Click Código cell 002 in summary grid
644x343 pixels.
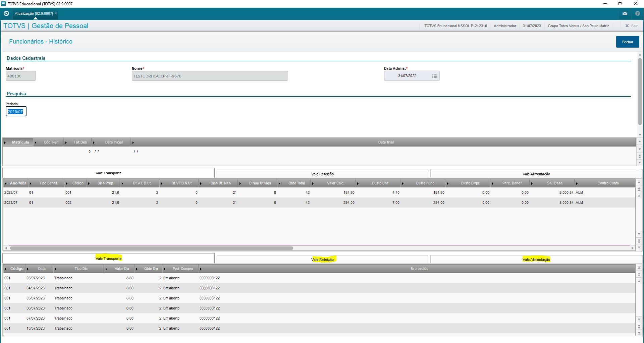(x=68, y=203)
